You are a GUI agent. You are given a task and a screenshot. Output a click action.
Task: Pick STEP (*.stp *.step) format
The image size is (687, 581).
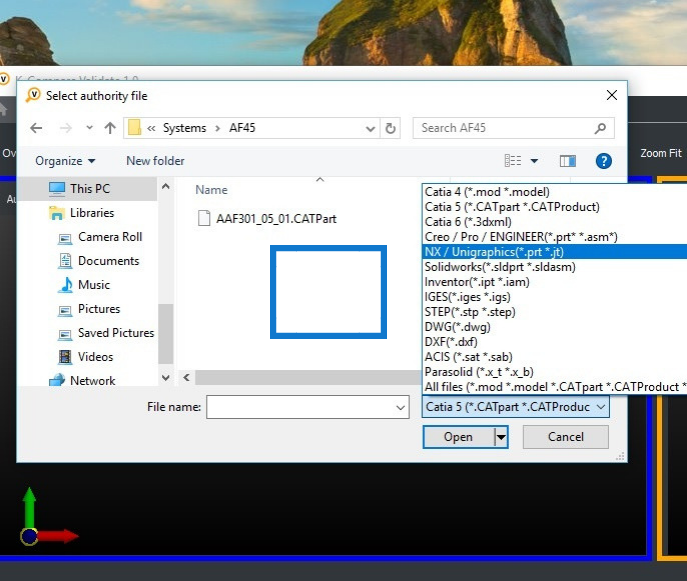(x=470, y=312)
